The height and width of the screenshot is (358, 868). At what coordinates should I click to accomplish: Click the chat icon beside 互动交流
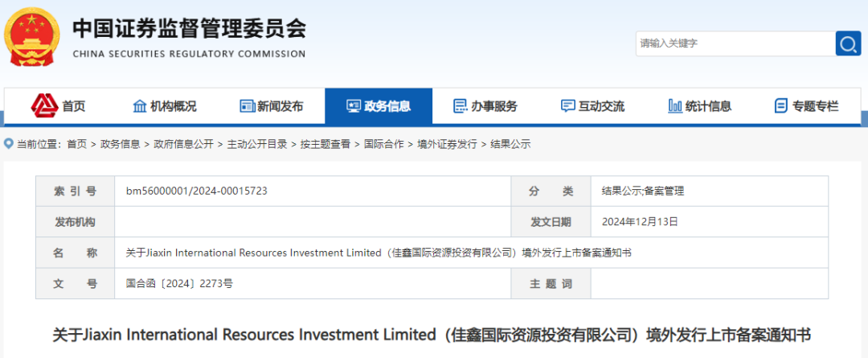tap(567, 106)
